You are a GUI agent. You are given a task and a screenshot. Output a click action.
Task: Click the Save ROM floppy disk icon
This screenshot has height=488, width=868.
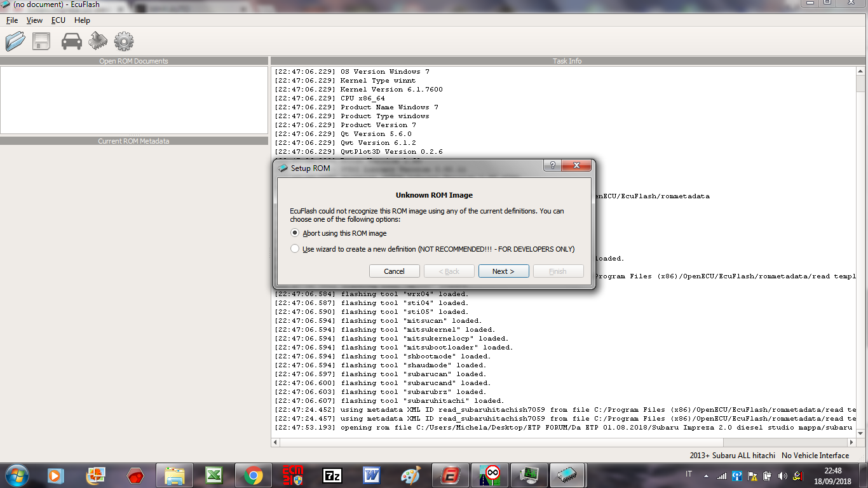tap(41, 42)
